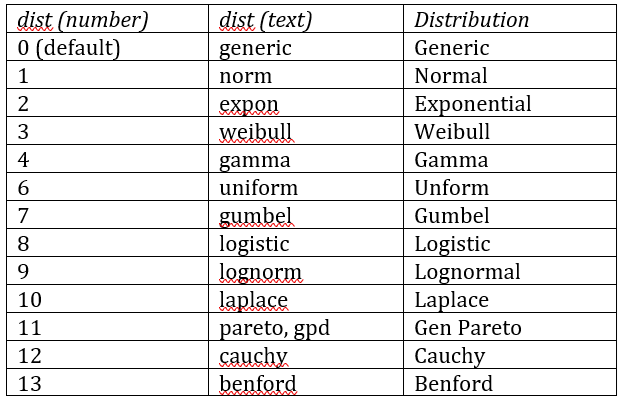
Task: Click the underlined word 'cauchy'
Action: point(253,356)
